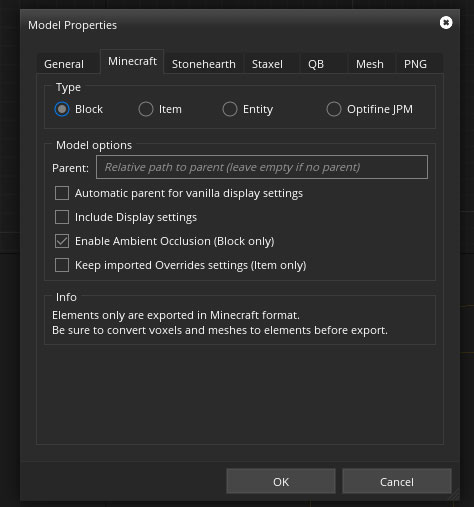Screen dimensions: 474x507
Task: Select the Block type radio button
Action: tap(62, 109)
